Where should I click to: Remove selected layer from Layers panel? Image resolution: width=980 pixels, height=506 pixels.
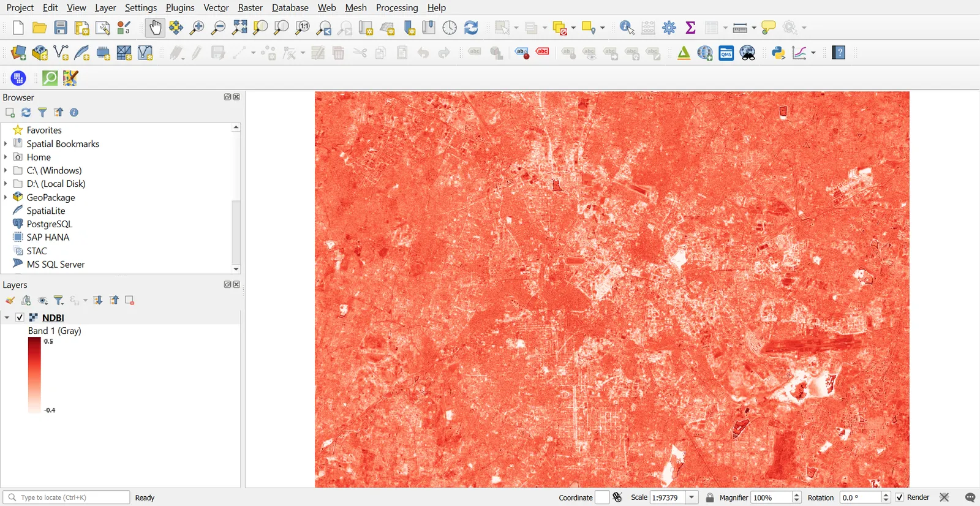pyautogui.click(x=130, y=300)
